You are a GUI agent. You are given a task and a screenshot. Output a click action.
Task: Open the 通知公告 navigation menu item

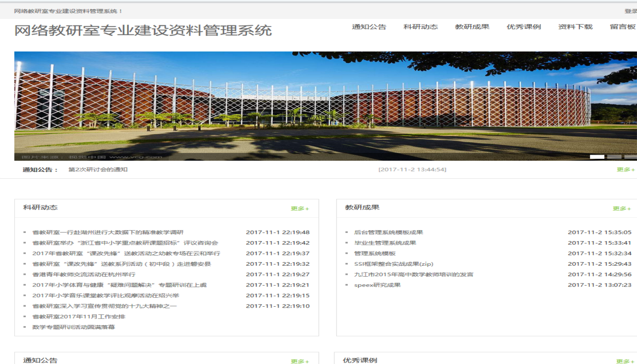pos(369,27)
